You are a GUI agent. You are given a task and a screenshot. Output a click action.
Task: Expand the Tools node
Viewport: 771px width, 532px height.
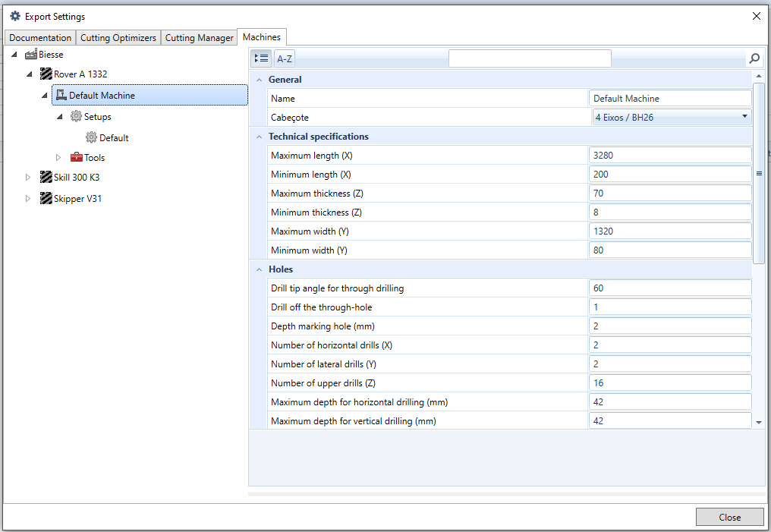click(x=58, y=157)
